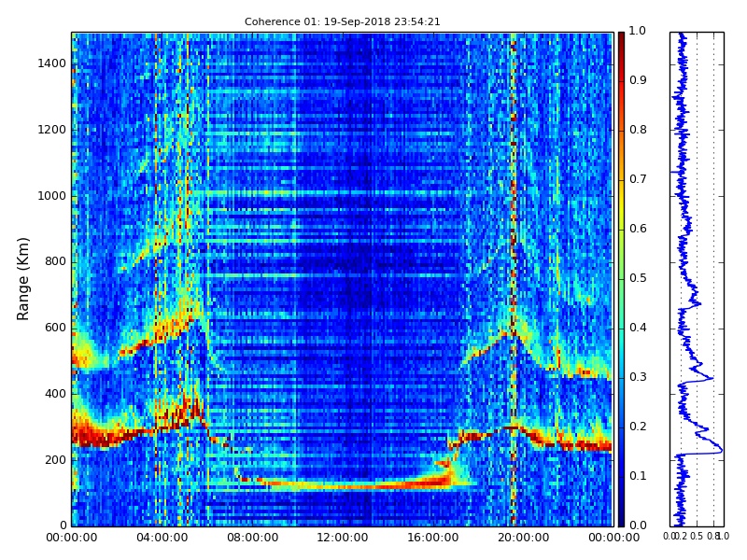Click the 16:00:00 time axis label
747x560 pixels.
click(433, 538)
